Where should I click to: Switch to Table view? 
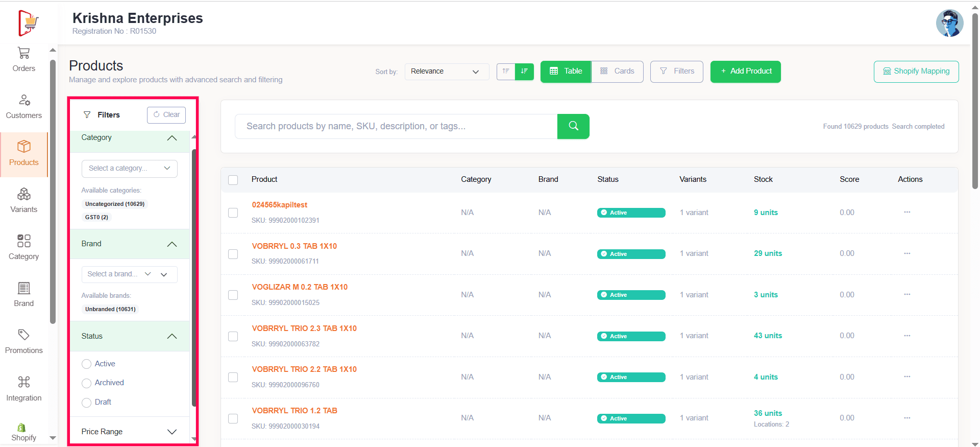(x=566, y=72)
